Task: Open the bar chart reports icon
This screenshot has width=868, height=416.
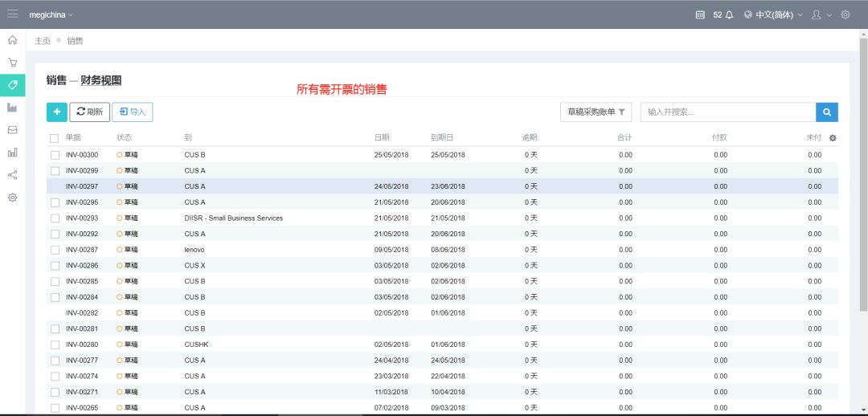Action: point(13,152)
